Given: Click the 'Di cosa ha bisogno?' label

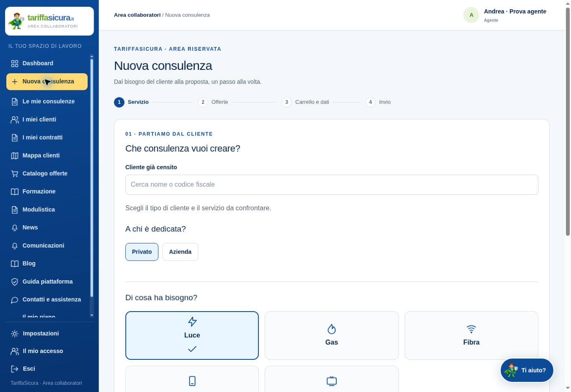Looking at the screenshot, I should pyautogui.click(x=161, y=298).
